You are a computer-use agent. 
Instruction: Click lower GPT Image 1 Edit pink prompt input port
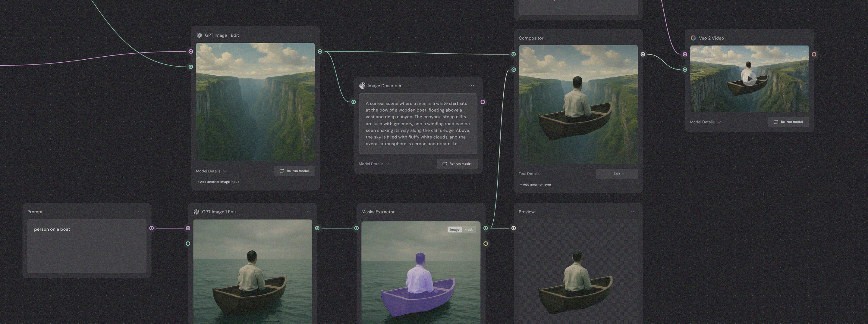point(188,228)
